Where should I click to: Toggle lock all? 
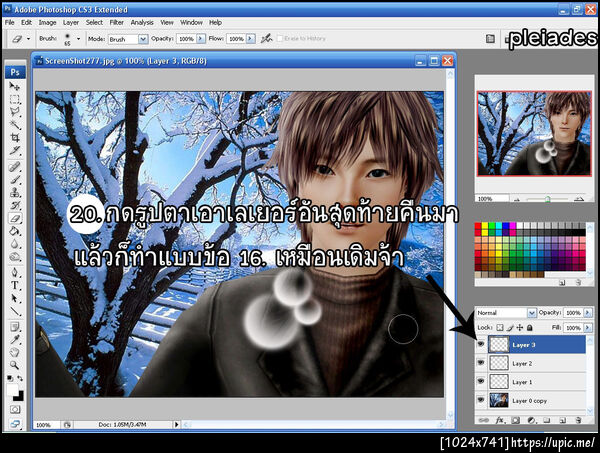(x=530, y=328)
